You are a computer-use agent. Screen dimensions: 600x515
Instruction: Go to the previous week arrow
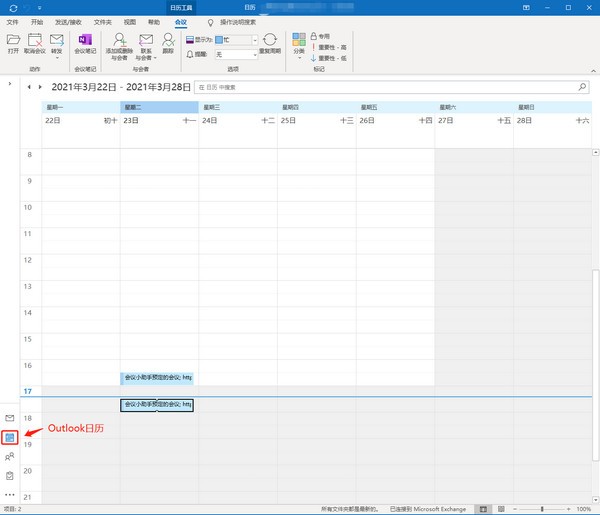point(28,87)
